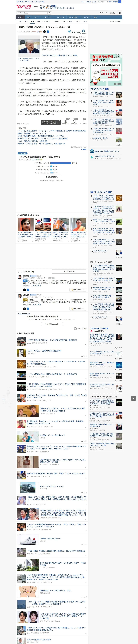Share 渡辺浩志's comment on X

coord(25,309)
